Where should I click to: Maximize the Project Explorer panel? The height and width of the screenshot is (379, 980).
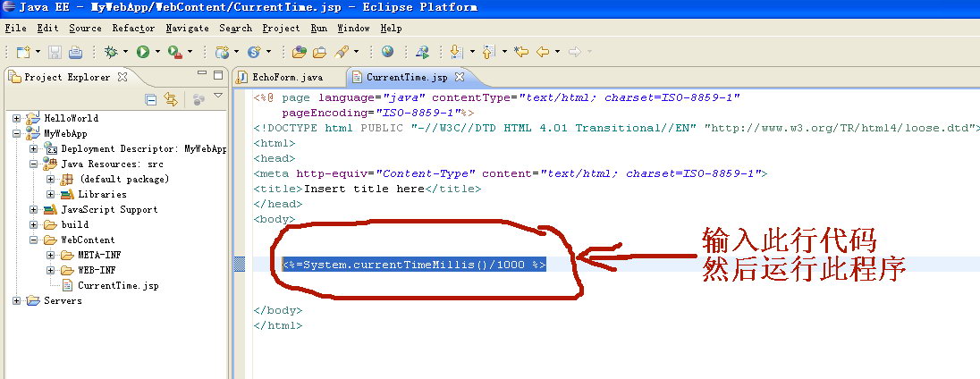point(217,75)
